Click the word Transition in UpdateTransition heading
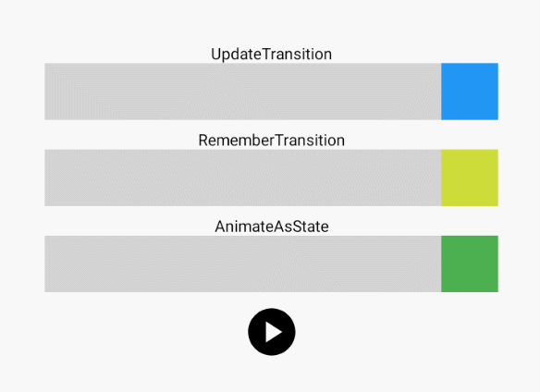The width and height of the screenshot is (540, 392). 297,54
